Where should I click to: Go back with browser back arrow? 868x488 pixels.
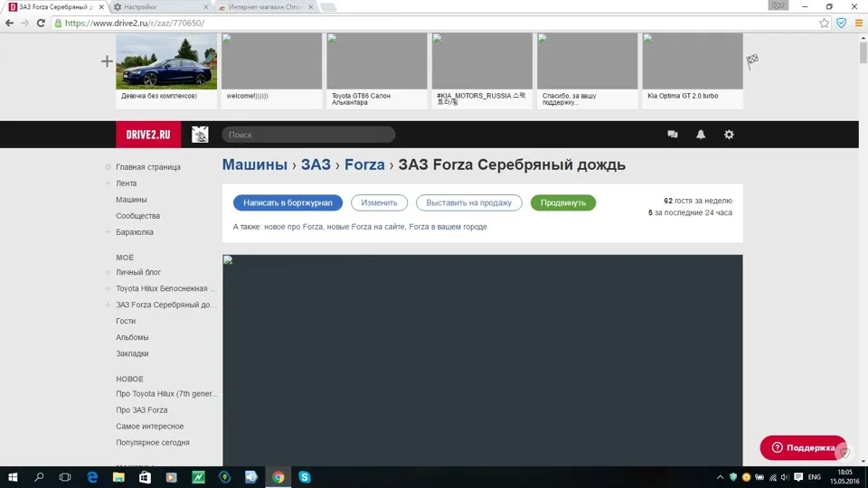click(x=9, y=23)
